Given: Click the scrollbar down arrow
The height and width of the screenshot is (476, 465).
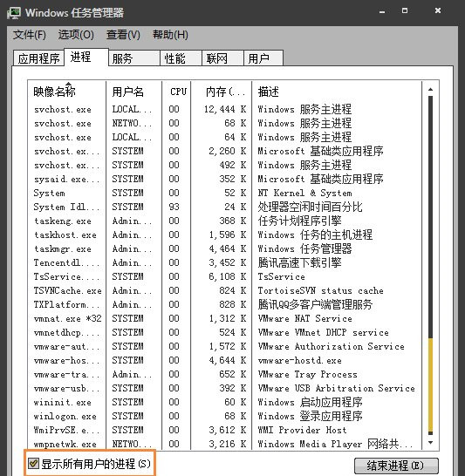Looking at the screenshot, I should (430, 443).
